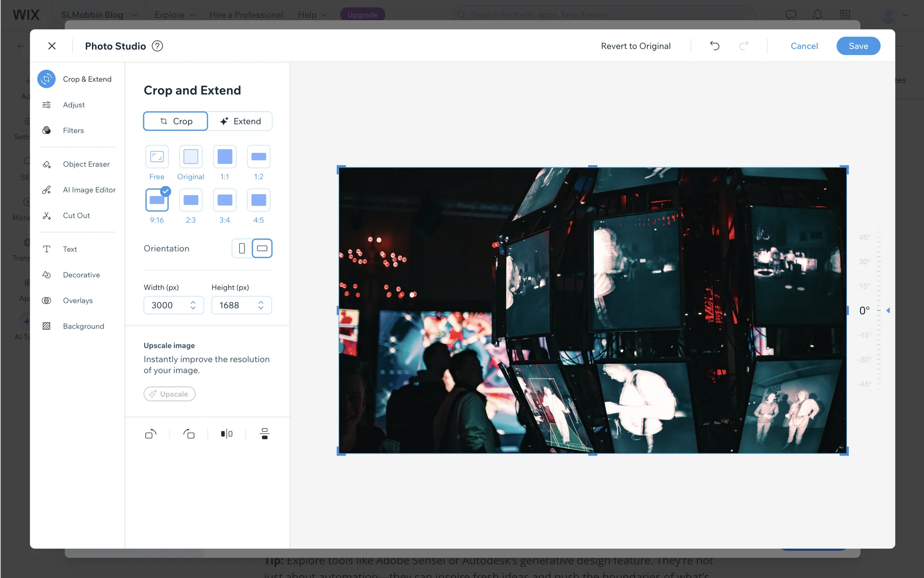Select the AI Image Editor tool
Viewport: 924px width, 578px height.
tap(89, 190)
